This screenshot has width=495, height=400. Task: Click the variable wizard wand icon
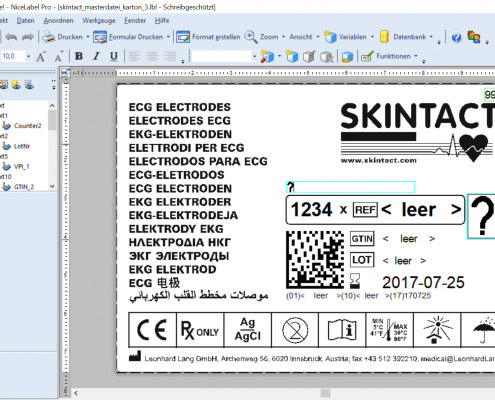coord(267,56)
